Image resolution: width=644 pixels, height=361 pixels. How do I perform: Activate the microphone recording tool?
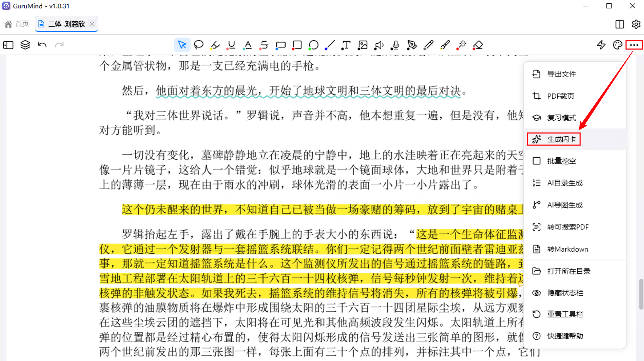[395, 45]
